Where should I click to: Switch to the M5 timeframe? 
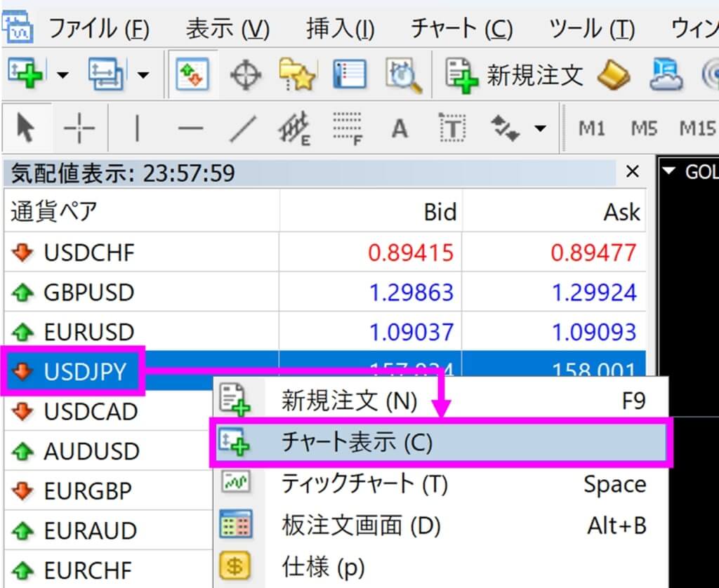point(645,129)
